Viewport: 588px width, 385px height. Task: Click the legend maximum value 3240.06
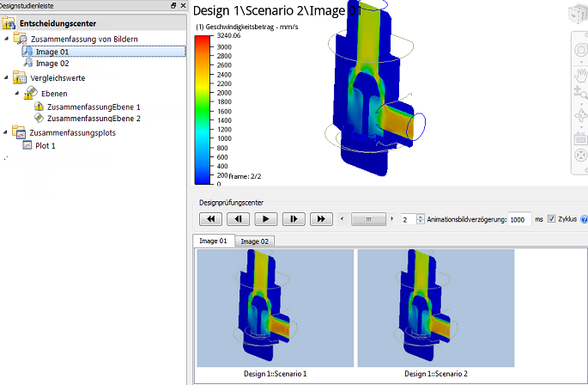(x=228, y=36)
